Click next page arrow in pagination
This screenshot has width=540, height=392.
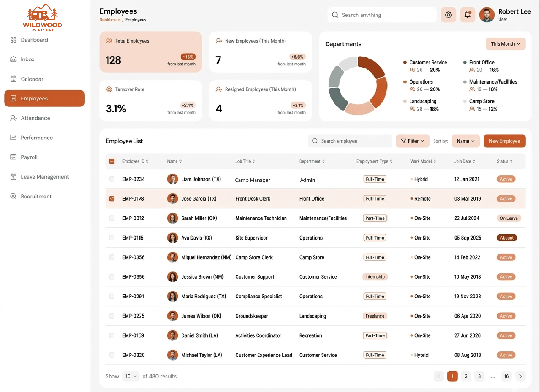520,376
